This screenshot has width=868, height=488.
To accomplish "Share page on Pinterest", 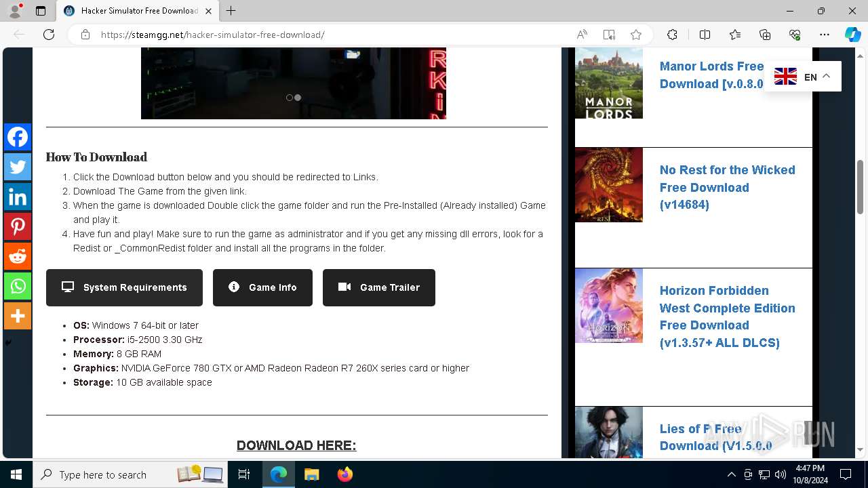I will coord(18,226).
